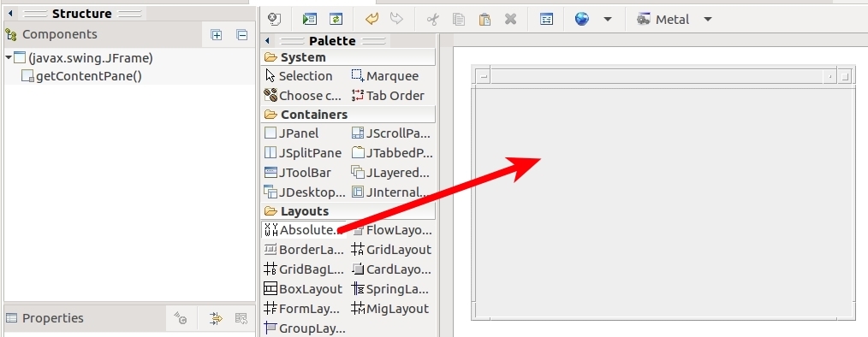Select the Marquee tool
868x337 pixels.
coord(385,76)
